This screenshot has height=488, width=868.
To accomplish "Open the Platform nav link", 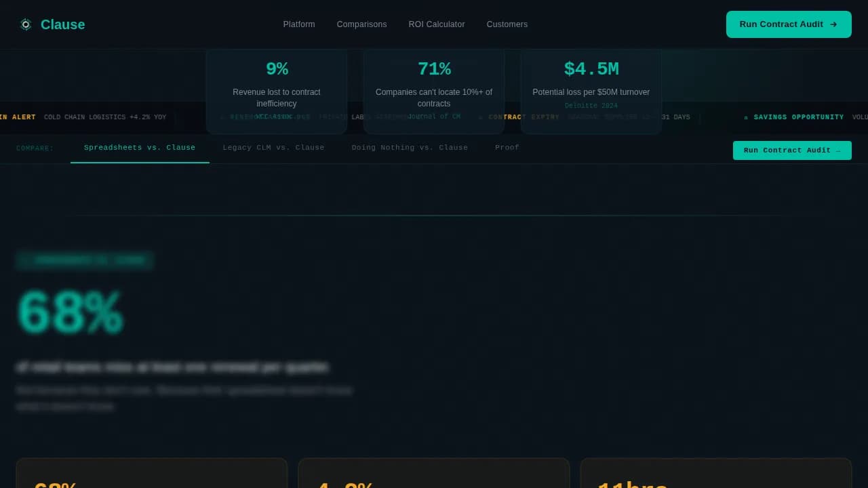I will click(299, 24).
